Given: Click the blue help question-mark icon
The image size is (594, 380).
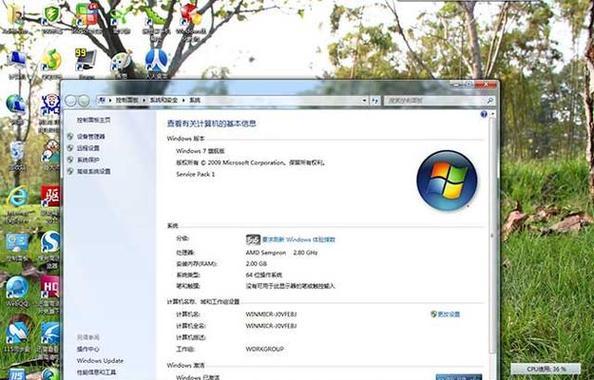Looking at the screenshot, I should point(484,114).
